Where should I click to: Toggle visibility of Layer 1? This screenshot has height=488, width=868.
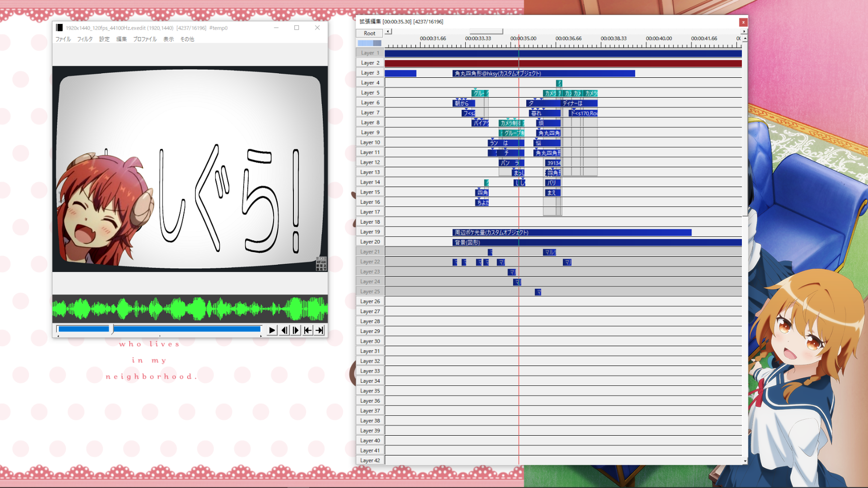(370, 53)
